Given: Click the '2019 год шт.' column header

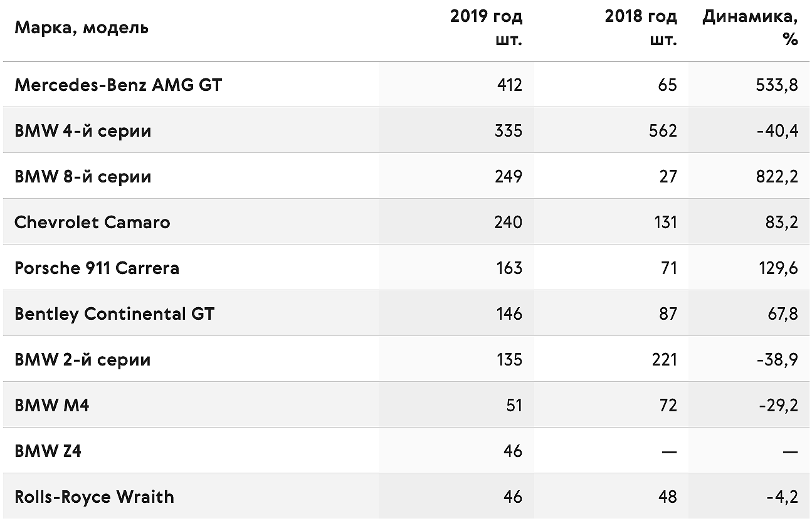Looking at the screenshot, I should [486, 28].
